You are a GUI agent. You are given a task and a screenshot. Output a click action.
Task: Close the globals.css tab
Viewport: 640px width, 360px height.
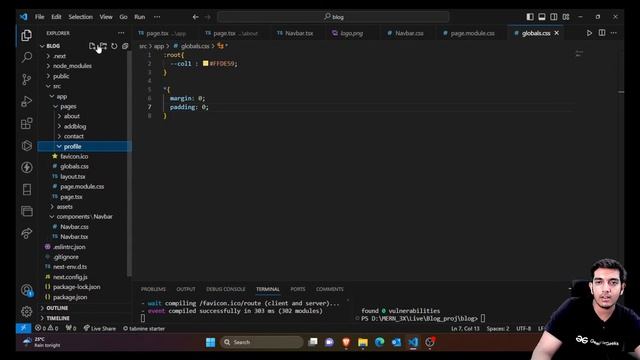[557, 33]
